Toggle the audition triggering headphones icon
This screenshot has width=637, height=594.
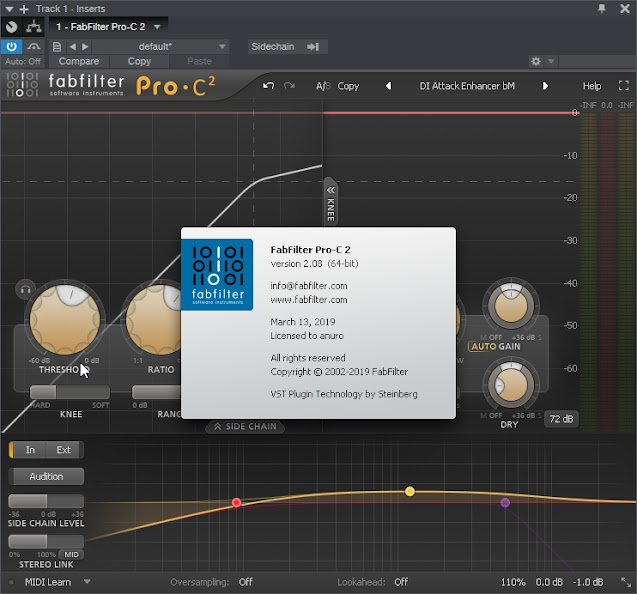tap(25, 290)
